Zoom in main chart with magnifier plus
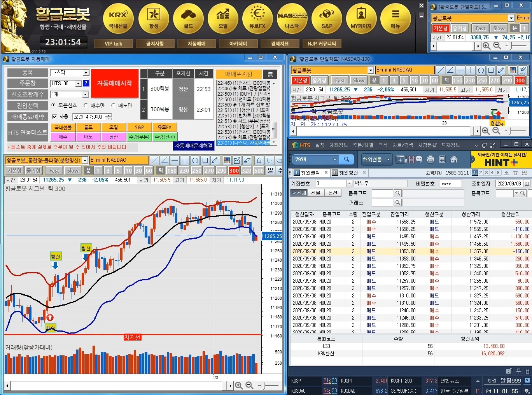Image resolution: width=532 pixels, height=395 pixels. point(239,385)
